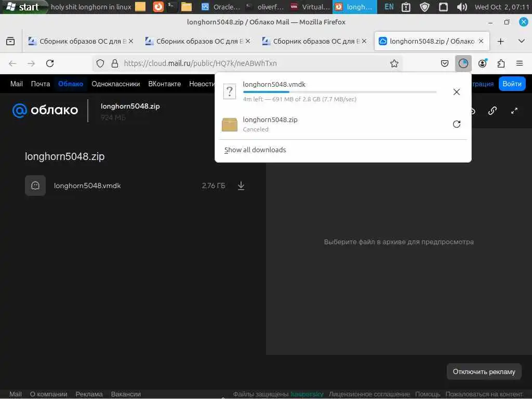Click the tracking protection shield icon

(x=100, y=63)
